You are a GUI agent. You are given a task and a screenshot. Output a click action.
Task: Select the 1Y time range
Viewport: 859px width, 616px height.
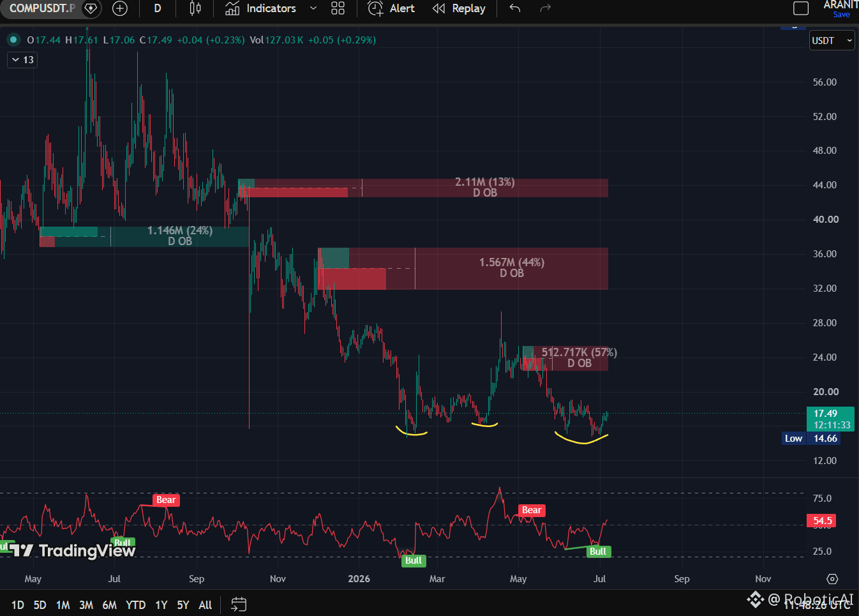point(161,605)
